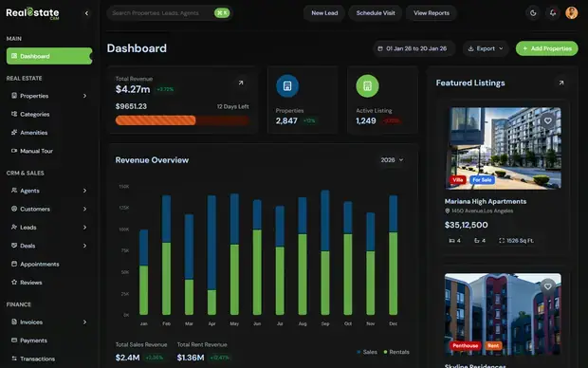
Task: Click the April revenue bar
Action: pyautogui.click(x=211, y=255)
